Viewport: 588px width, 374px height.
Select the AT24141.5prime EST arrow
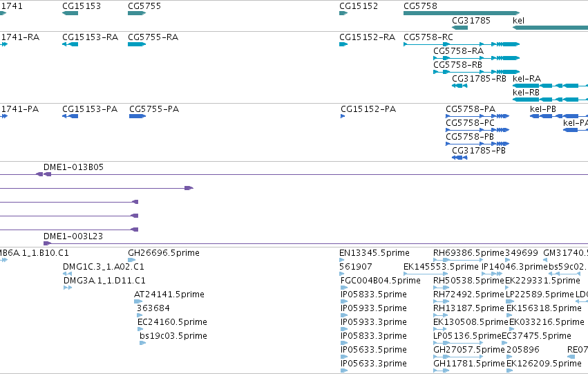[138, 301]
